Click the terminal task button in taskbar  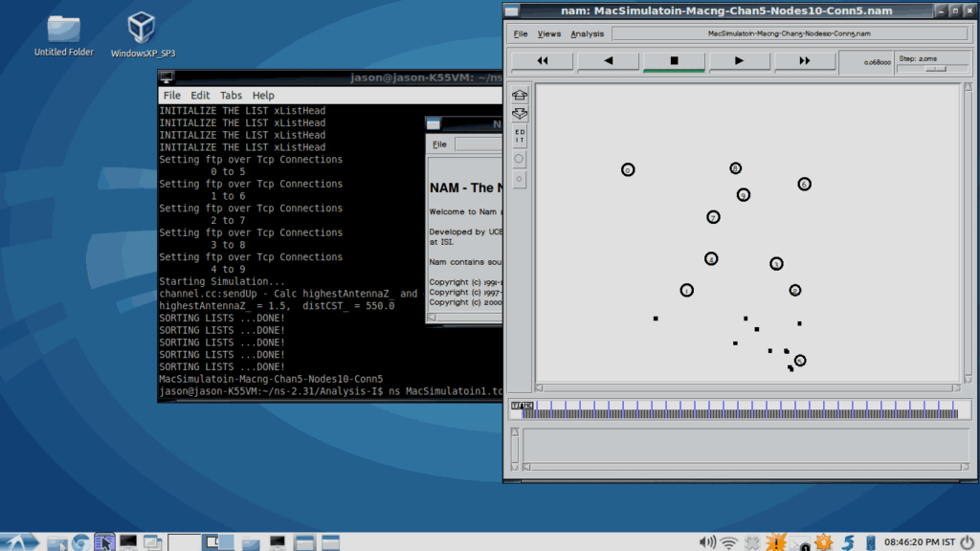pos(278,543)
